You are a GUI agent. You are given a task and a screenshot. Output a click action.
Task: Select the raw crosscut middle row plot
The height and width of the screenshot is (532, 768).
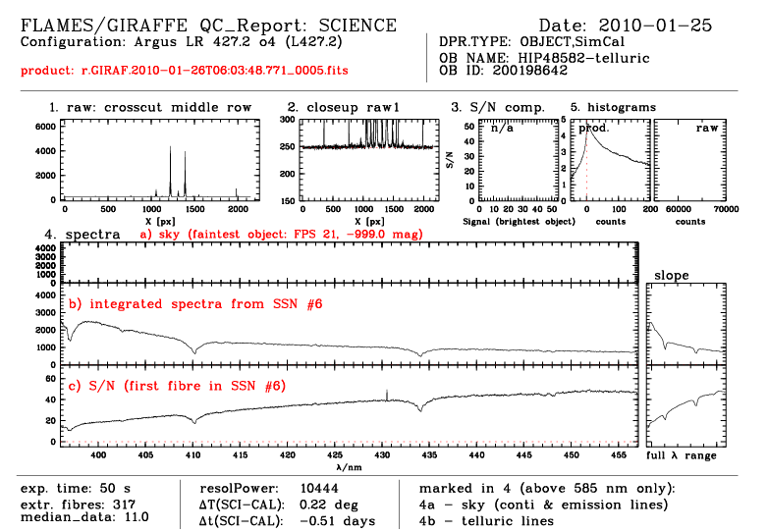(160, 161)
